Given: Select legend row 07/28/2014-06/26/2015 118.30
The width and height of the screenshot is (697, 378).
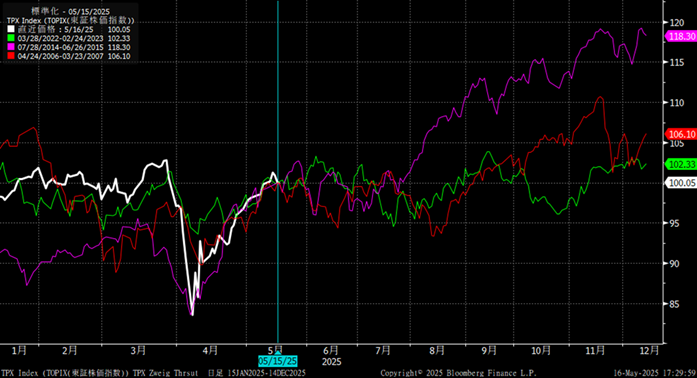Looking at the screenshot, I should pos(69,47).
